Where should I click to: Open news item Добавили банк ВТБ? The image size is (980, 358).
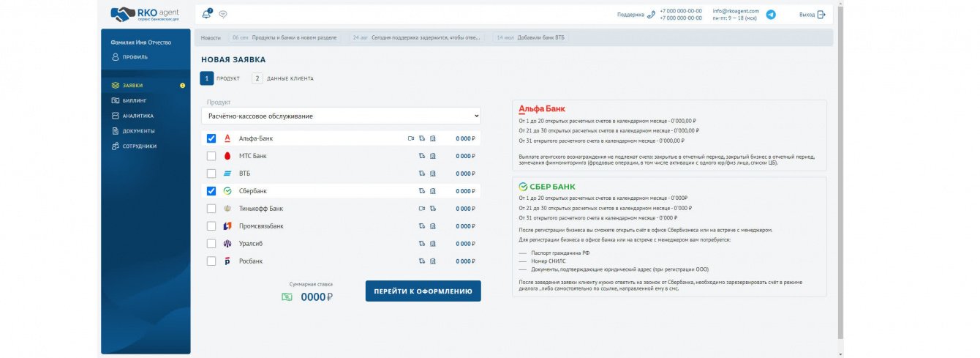[x=530, y=37]
